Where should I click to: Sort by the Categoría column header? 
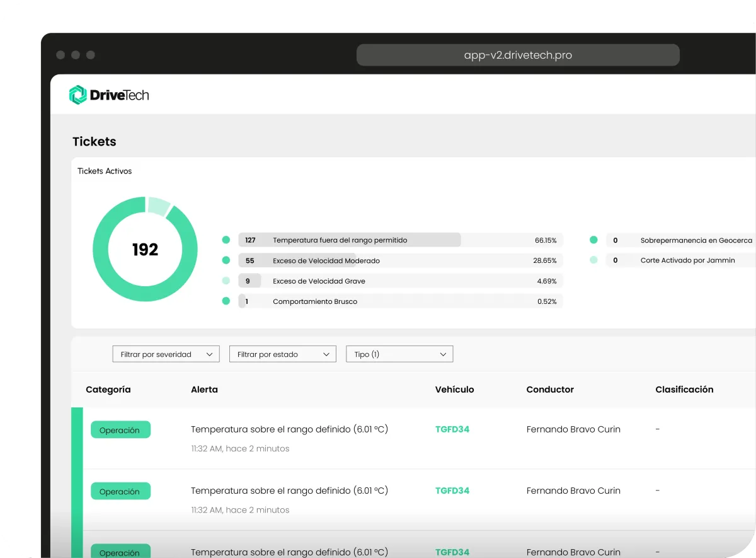(x=108, y=390)
